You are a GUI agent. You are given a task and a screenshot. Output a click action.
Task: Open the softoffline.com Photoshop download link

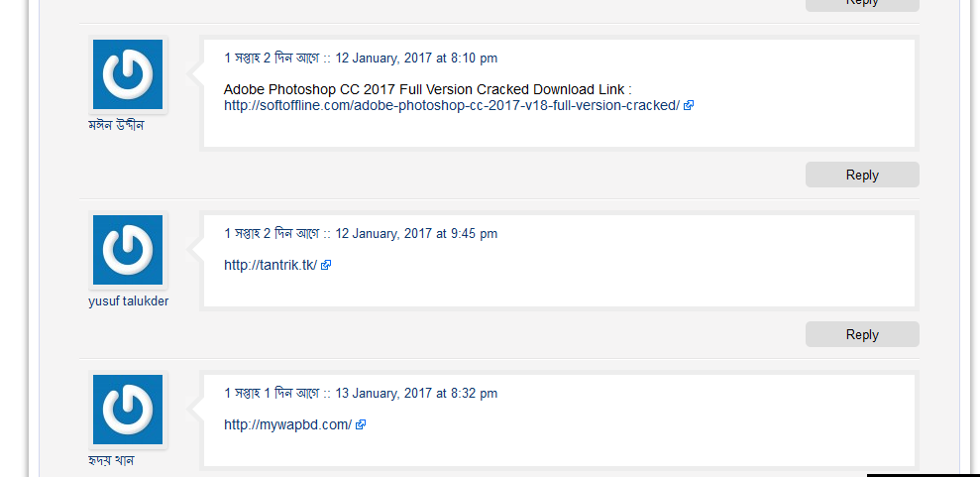click(451, 105)
